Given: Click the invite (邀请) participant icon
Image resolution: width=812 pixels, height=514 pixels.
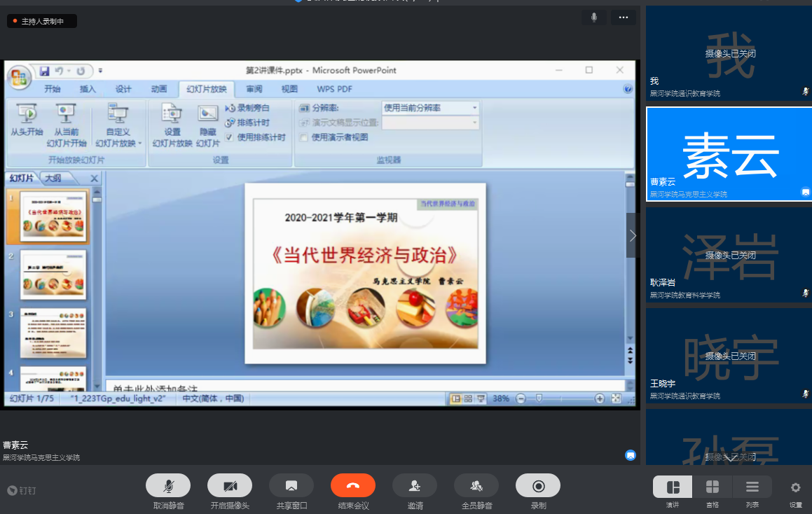Looking at the screenshot, I should [415, 485].
